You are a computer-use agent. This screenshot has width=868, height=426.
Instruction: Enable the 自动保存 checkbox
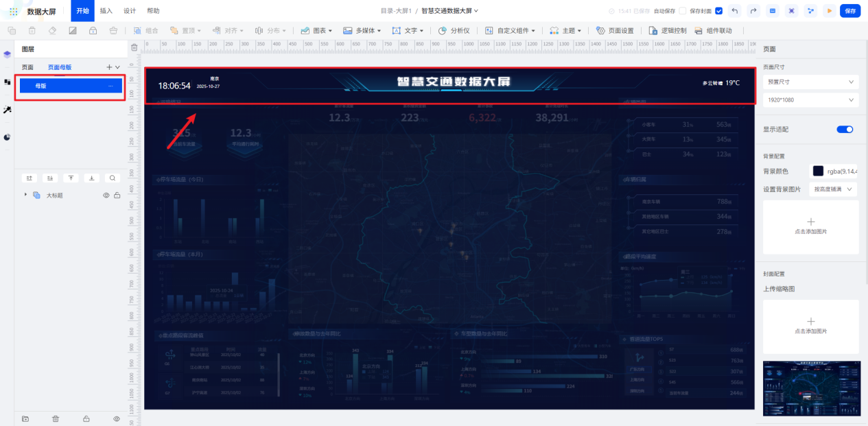tap(682, 11)
